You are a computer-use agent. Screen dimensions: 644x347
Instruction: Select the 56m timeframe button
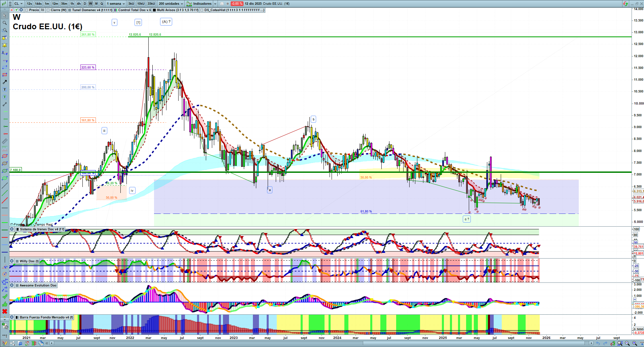[x=64, y=4]
